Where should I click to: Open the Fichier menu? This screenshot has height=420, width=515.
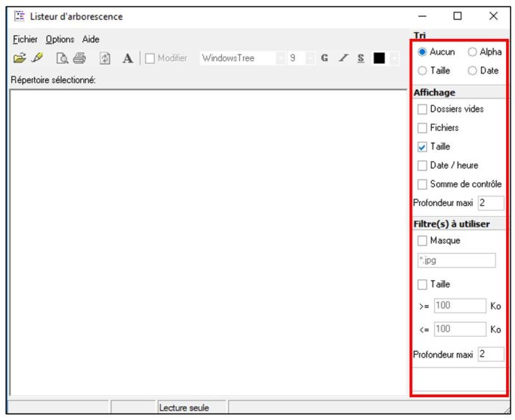(25, 40)
